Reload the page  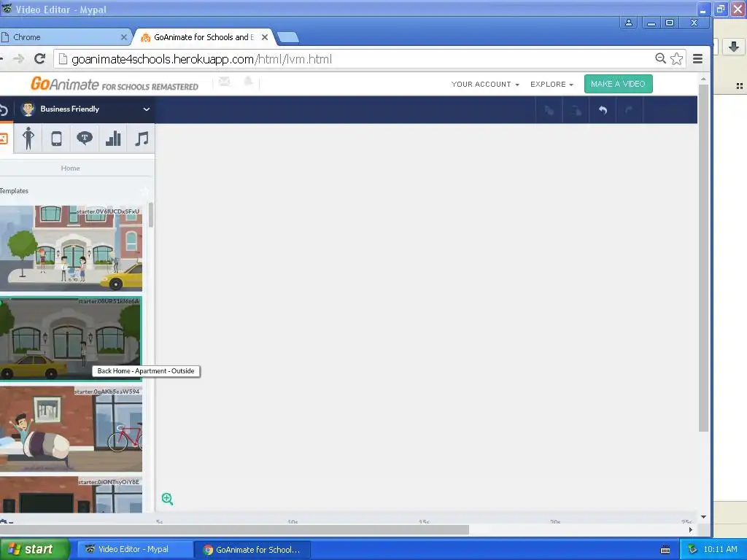click(x=40, y=58)
